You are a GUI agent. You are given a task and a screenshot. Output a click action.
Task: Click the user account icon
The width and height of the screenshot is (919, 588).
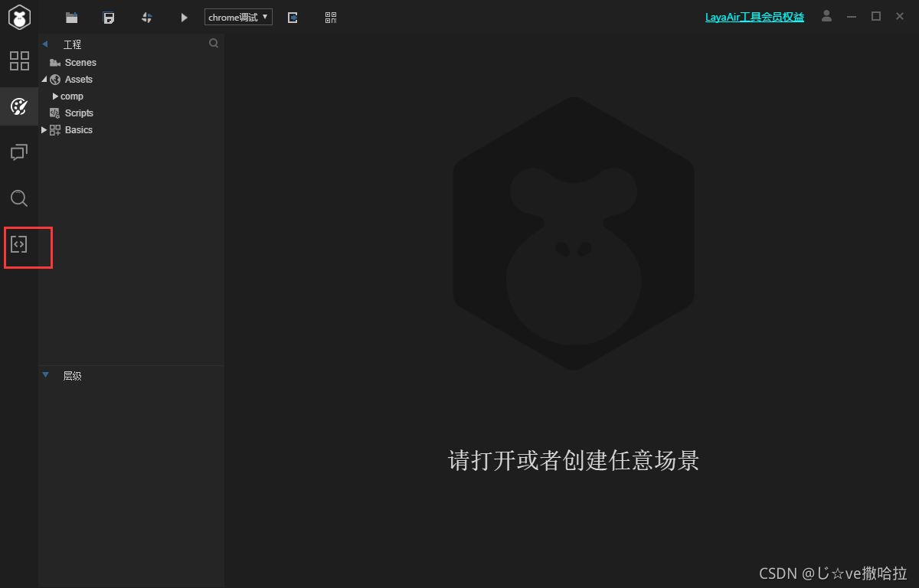[x=826, y=16]
